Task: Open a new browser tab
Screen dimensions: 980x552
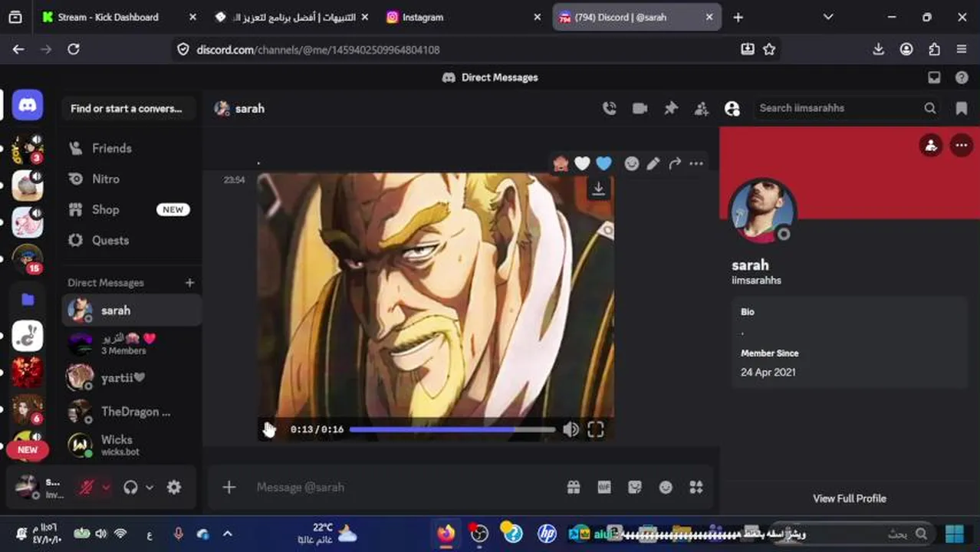Action: point(738,17)
